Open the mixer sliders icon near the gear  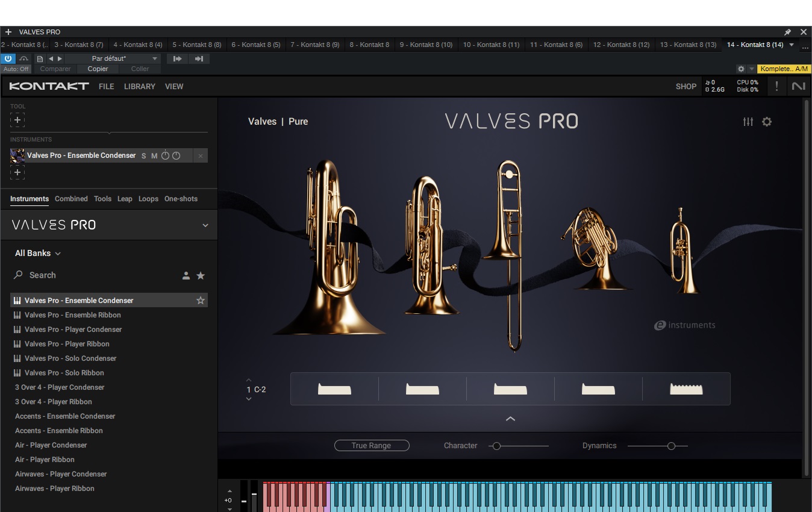748,122
